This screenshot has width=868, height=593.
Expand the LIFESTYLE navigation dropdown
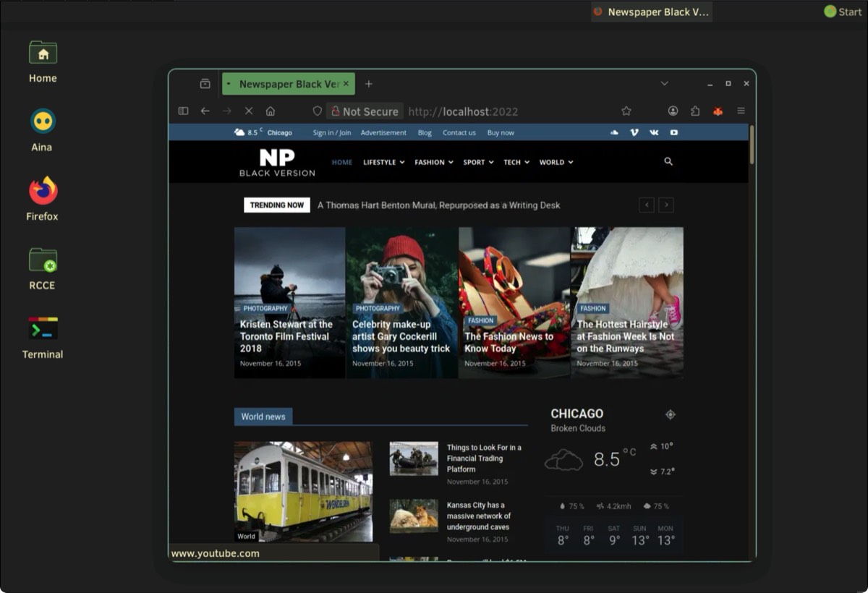(383, 162)
